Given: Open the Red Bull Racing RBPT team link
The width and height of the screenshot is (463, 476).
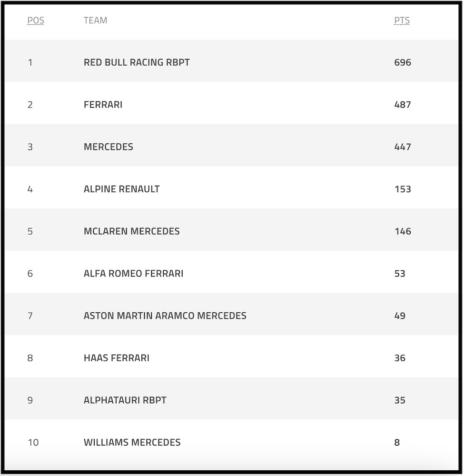Looking at the screenshot, I should tap(137, 62).
